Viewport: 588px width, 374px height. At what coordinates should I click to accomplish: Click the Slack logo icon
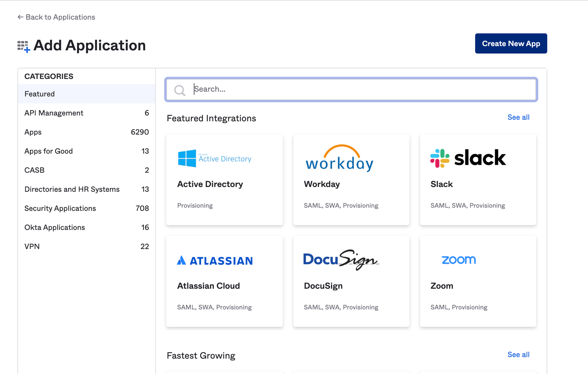(440, 158)
